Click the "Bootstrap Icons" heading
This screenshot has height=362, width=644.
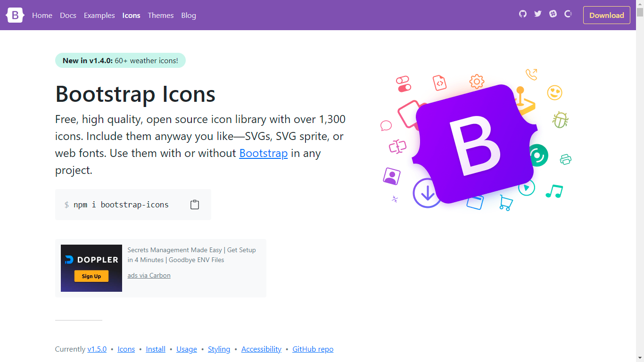click(135, 94)
